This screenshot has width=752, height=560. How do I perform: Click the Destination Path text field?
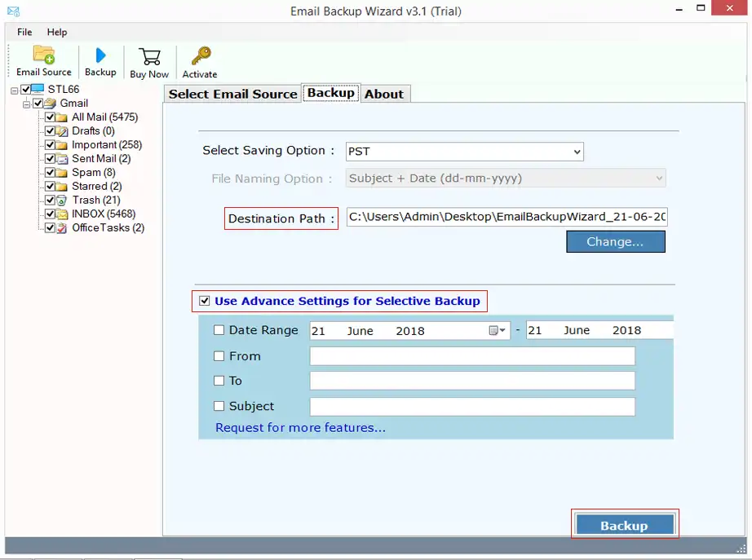click(x=507, y=217)
